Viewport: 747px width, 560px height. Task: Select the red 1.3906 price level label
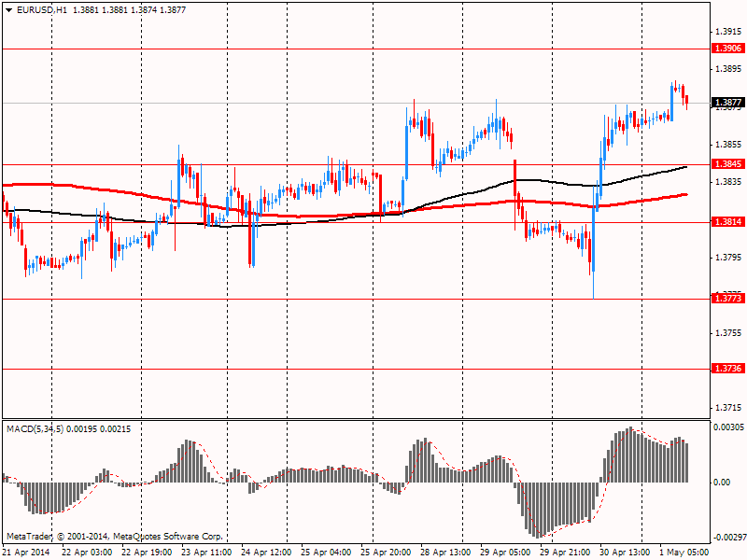coord(727,49)
